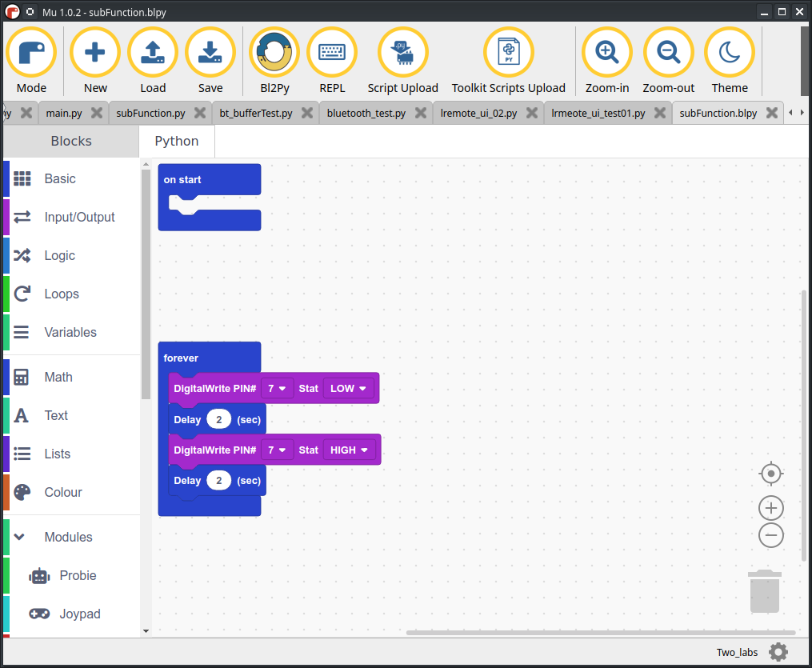The height and width of the screenshot is (668, 812).
Task: Open the Stat LOW dropdown
Action: [x=348, y=388]
